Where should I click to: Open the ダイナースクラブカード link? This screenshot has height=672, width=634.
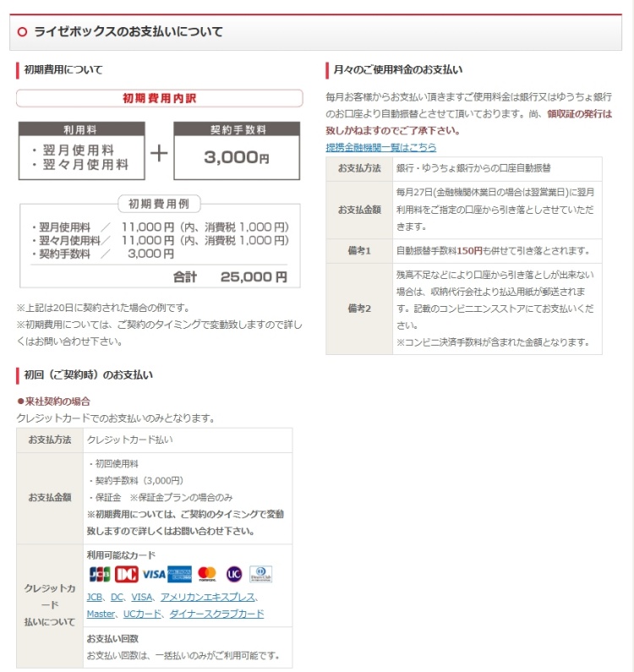click(217, 615)
